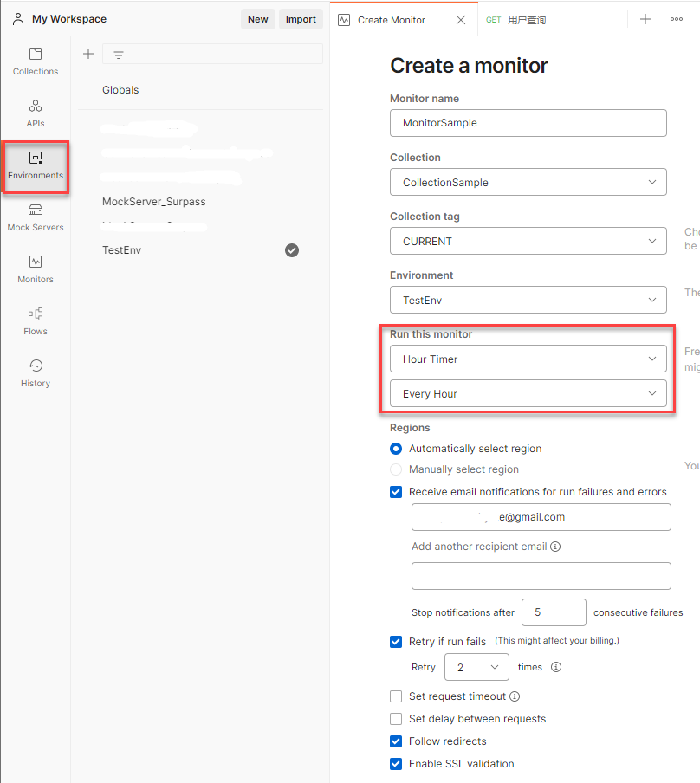The image size is (700, 783).
Task: Open the Flows sidebar panel
Action: coord(35,322)
